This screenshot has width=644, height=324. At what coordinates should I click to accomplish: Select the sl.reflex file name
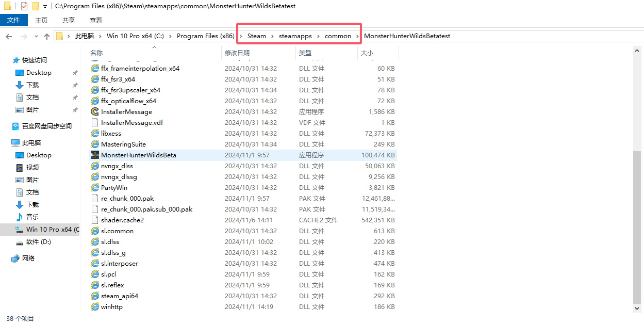112,285
